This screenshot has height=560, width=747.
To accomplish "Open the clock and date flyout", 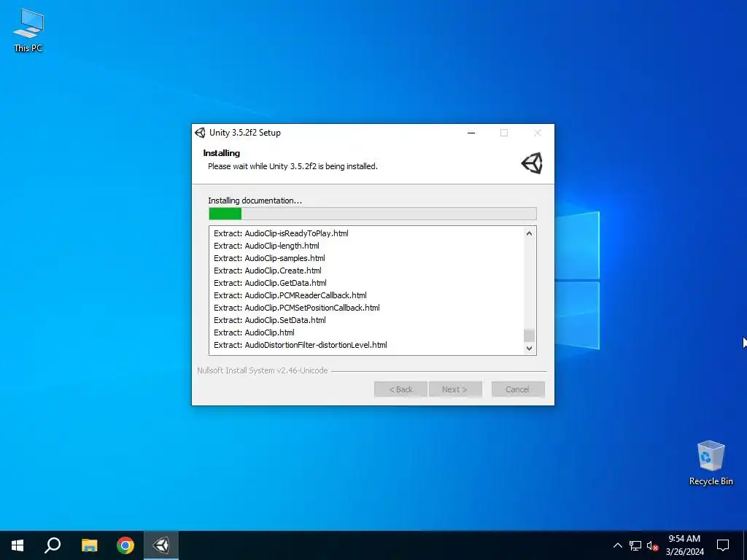I will [684, 545].
